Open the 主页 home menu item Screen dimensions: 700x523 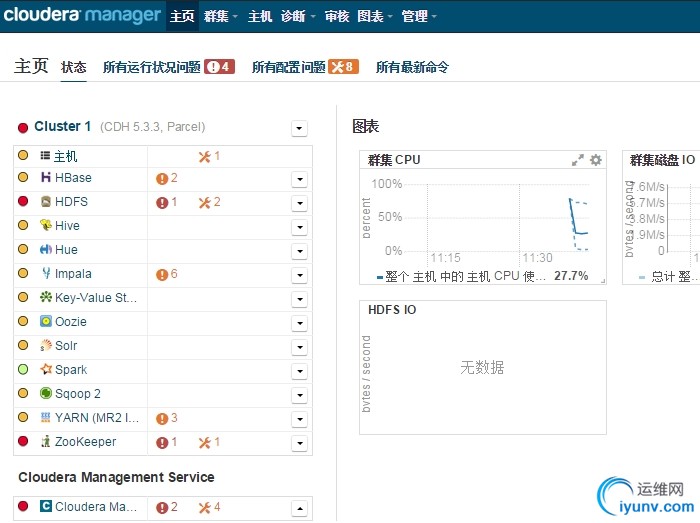[182, 16]
